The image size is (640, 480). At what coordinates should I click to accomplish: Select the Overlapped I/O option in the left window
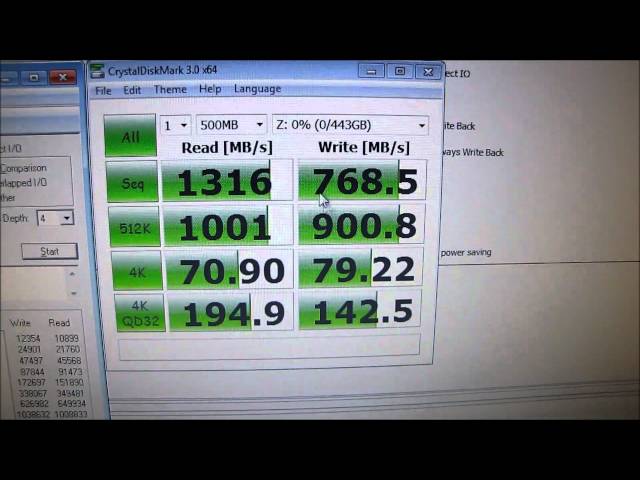pyautogui.click(x=23, y=183)
